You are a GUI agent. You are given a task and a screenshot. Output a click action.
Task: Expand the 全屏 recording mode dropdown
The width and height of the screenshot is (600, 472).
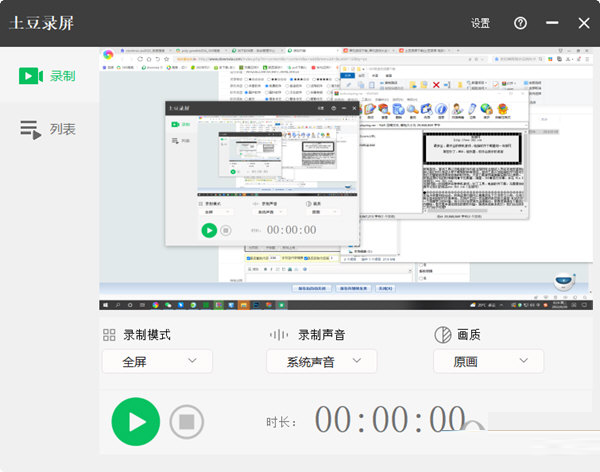click(157, 361)
